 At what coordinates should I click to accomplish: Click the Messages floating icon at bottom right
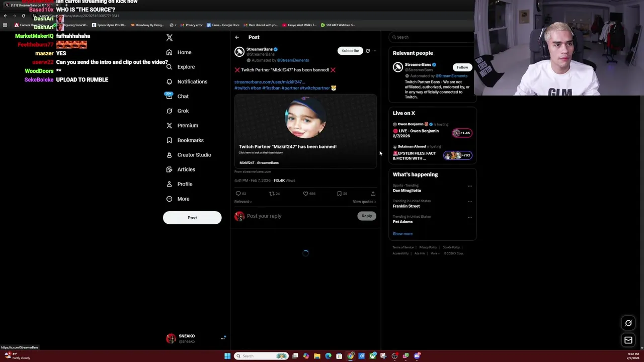(x=628, y=340)
